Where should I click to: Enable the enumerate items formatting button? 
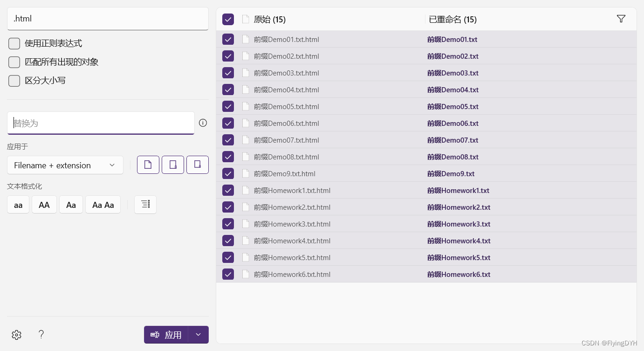point(145,205)
